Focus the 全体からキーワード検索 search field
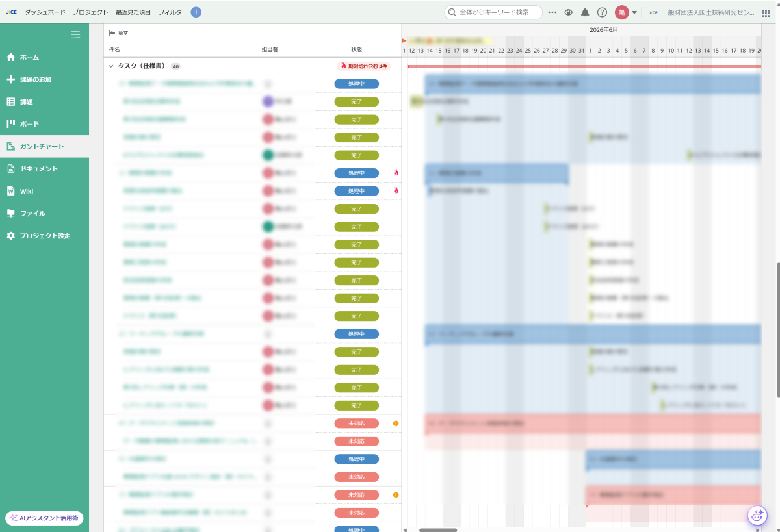Image resolution: width=780 pixels, height=532 pixels. tap(493, 12)
